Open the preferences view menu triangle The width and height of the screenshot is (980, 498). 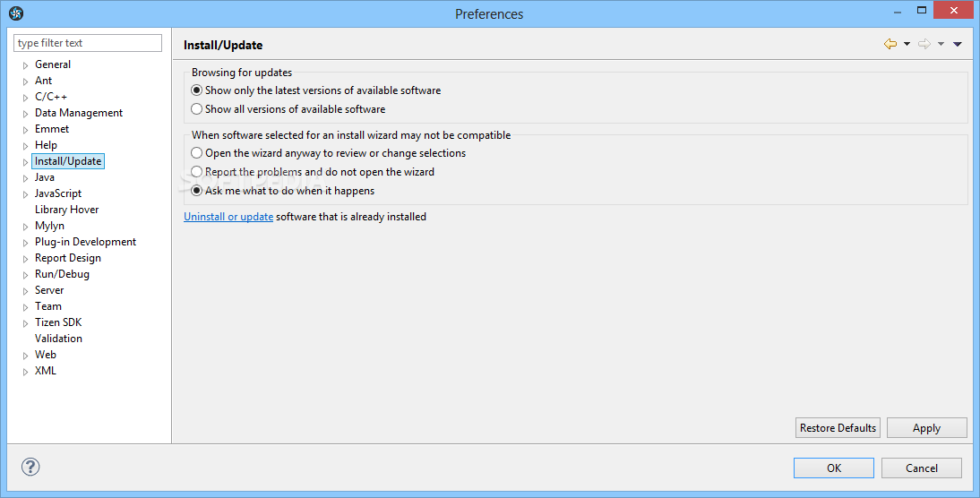pos(957,44)
